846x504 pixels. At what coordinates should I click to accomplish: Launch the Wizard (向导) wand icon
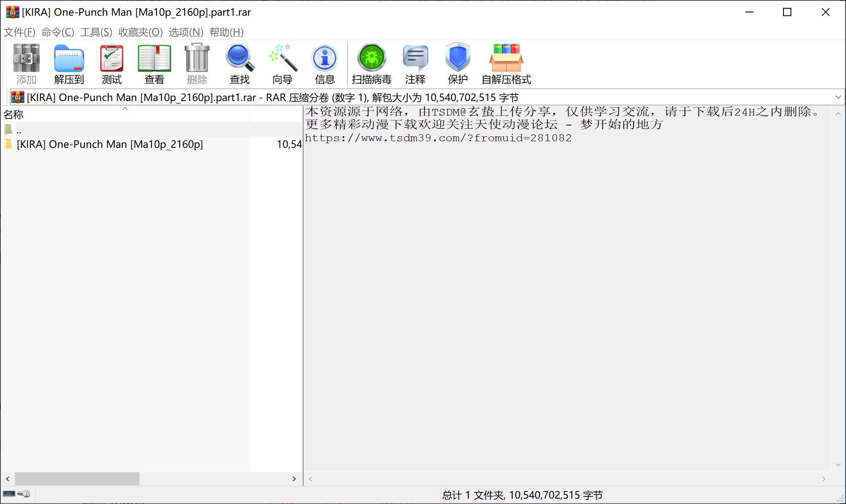[x=282, y=63]
